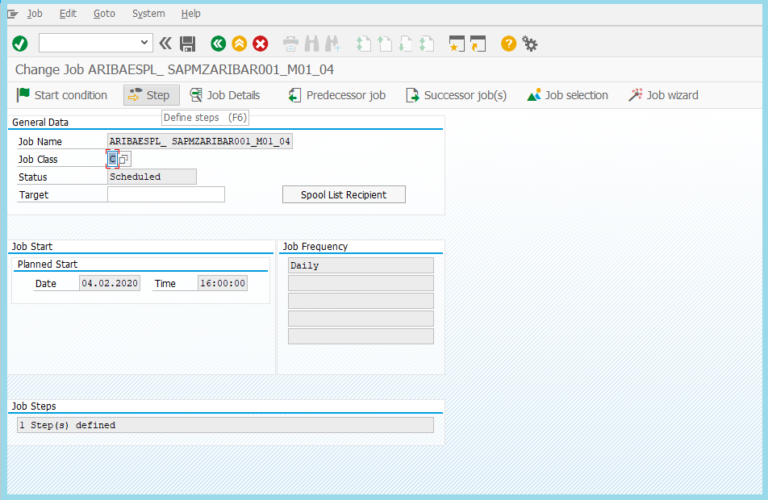This screenshot has height=500, width=768.
Task: Click the Find Next binoculars icon
Action: (333, 44)
